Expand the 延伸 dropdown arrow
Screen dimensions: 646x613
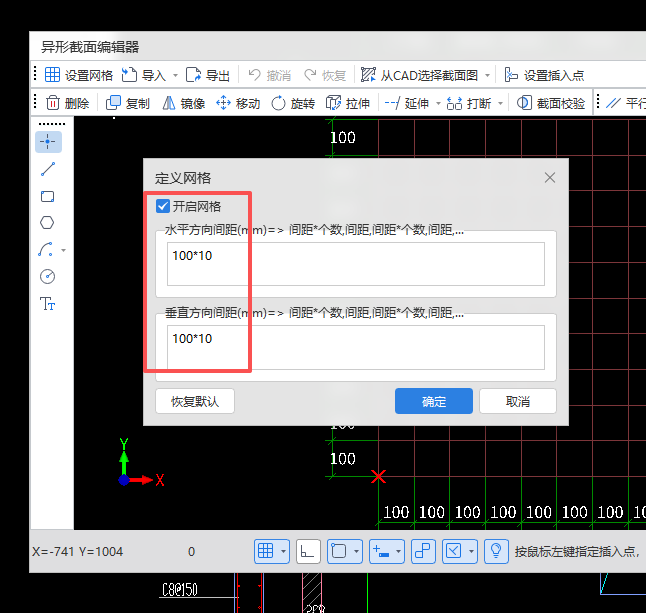(438, 103)
